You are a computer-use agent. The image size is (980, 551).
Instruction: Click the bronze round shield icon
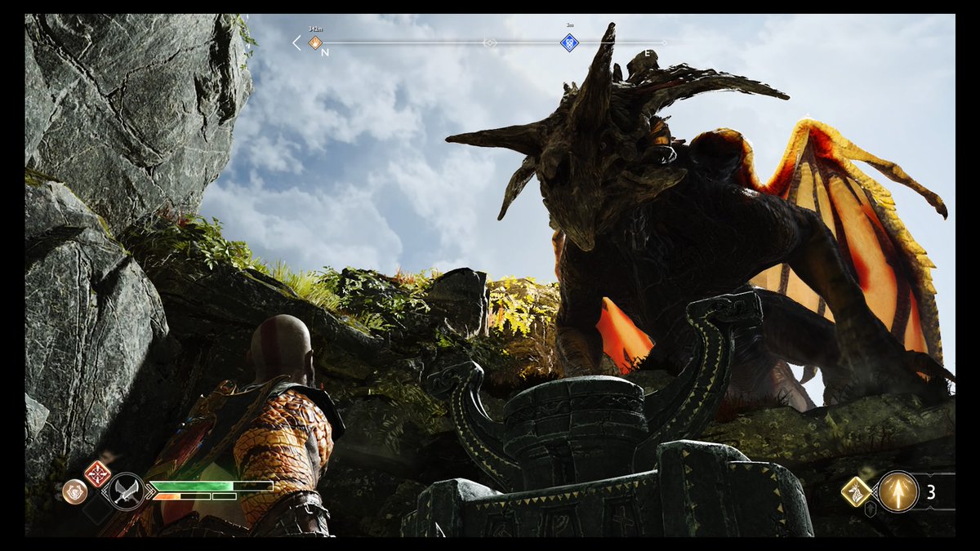(74, 491)
